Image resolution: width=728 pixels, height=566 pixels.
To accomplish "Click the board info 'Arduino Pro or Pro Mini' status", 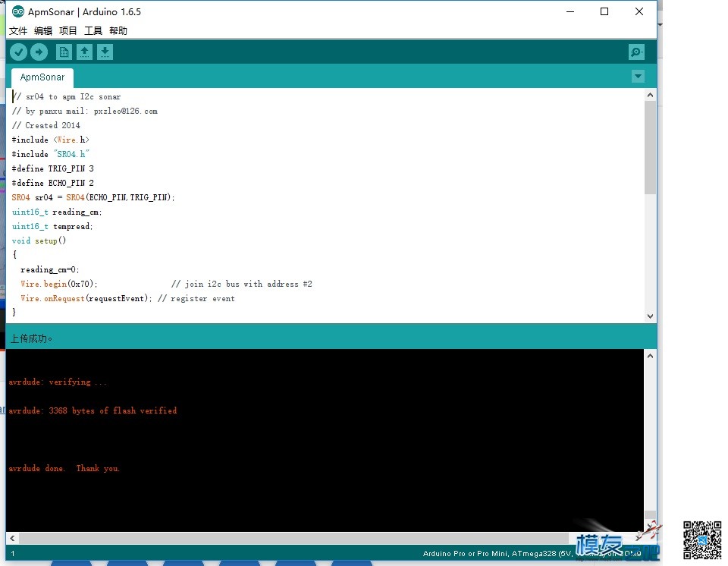I will [x=532, y=553].
